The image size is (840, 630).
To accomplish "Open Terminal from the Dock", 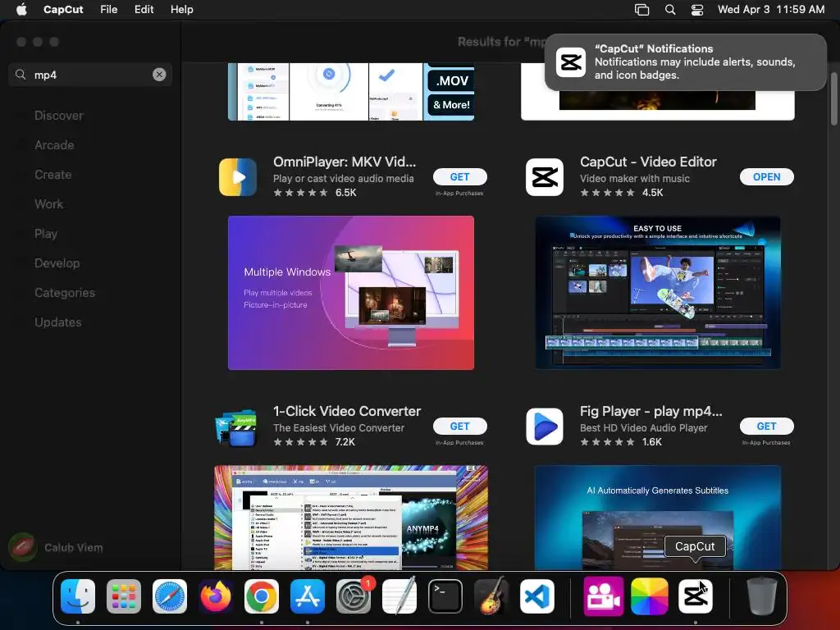I will click(x=445, y=596).
